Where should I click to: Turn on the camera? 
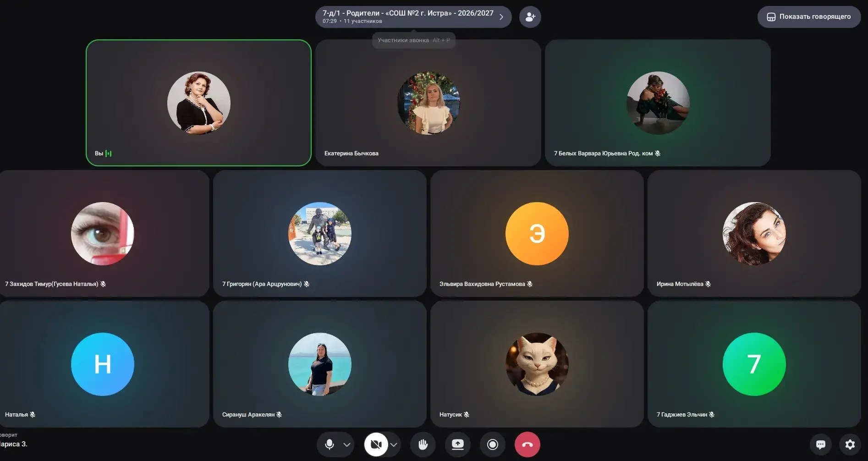pyautogui.click(x=376, y=445)
